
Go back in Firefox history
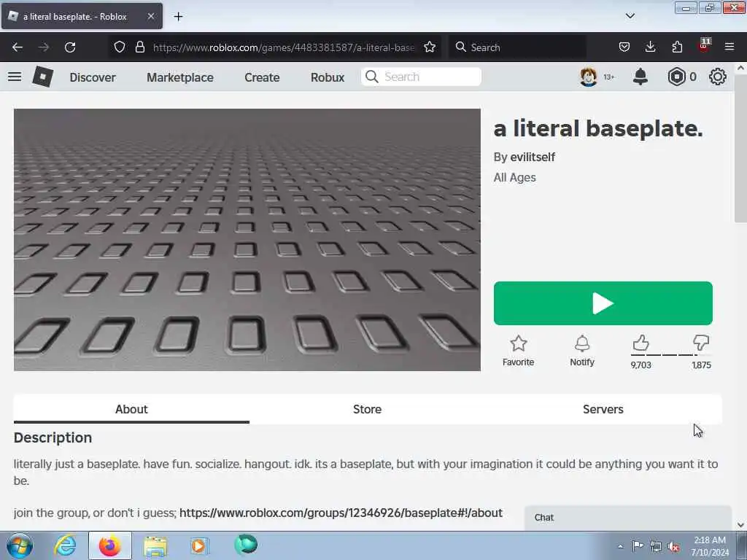[x=18, y=47]
